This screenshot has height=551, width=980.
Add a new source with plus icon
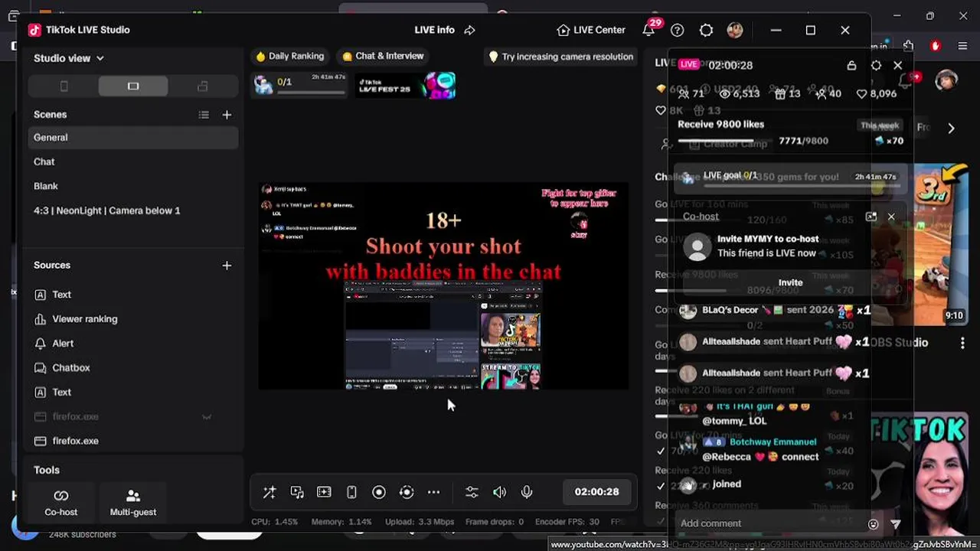[x=227, y=266]
